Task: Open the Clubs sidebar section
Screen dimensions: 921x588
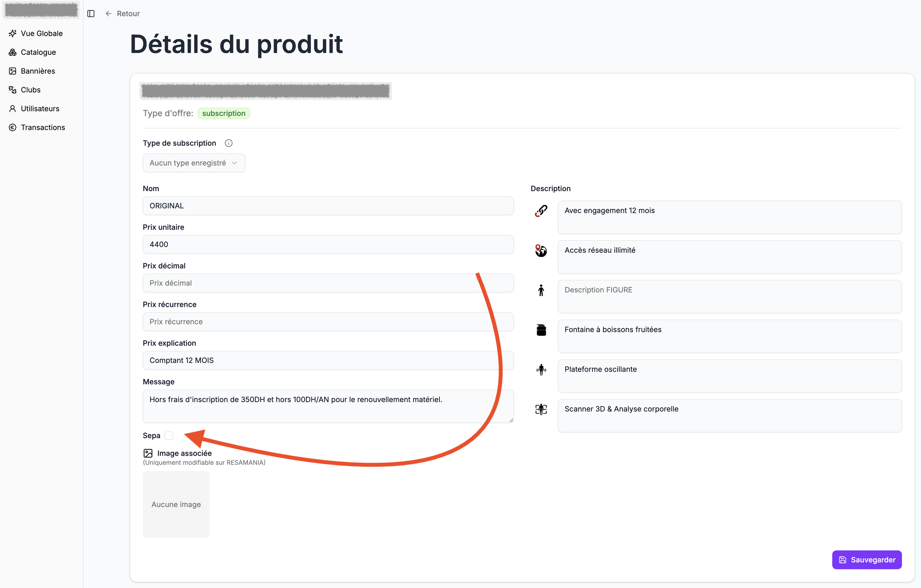Action: [x=31, y=90]
